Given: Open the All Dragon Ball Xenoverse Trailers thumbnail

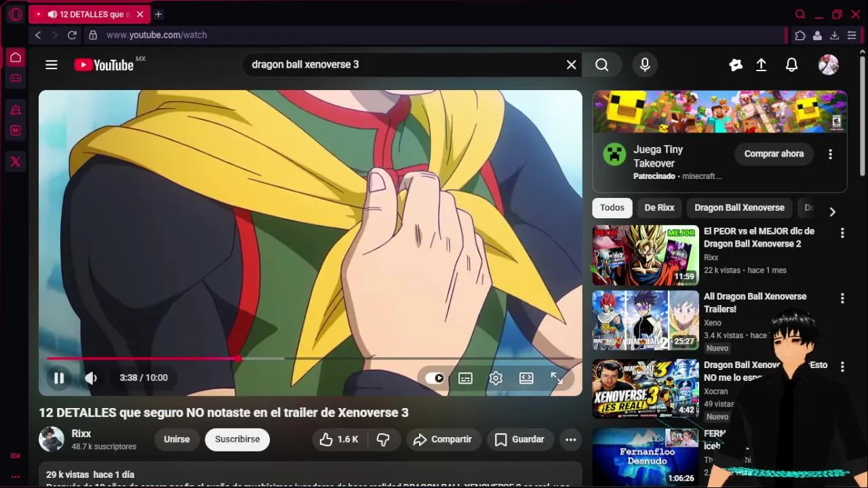Looking at the screenshot, I should pyautogui.click(x=646, y=321).
